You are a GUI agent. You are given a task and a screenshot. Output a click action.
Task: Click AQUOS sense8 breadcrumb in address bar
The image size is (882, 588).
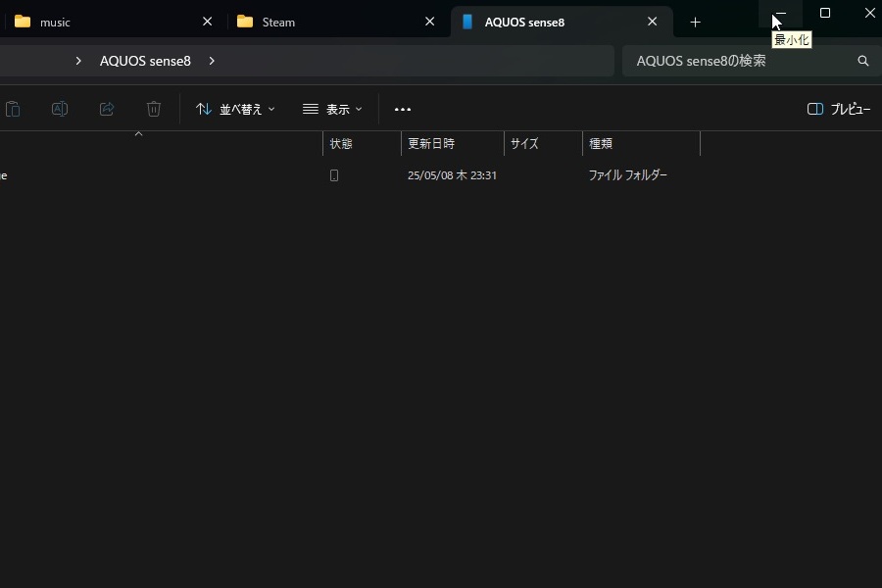tap(145, 61)
